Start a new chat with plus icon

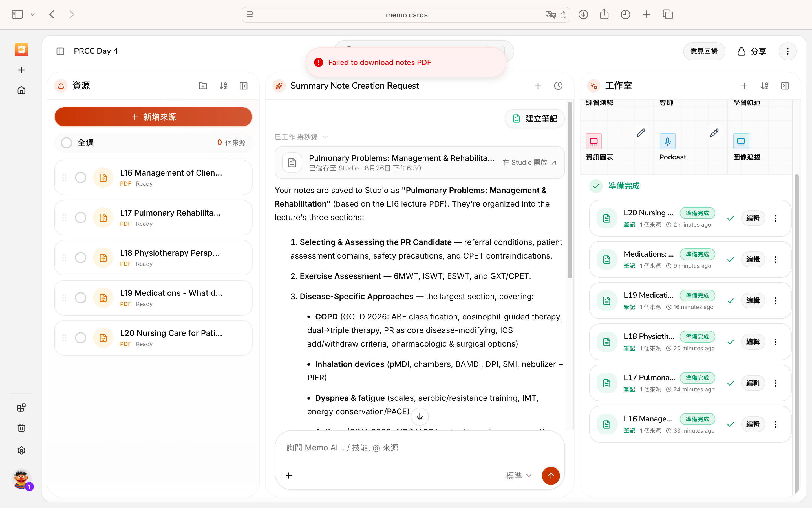(x=538, y=86)
